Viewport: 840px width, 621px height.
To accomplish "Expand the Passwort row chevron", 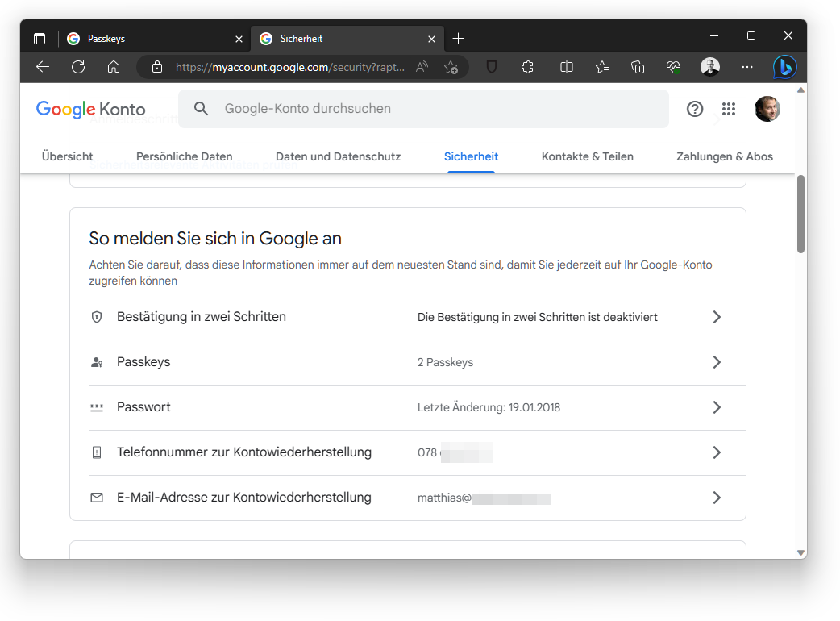I will 717,407.
